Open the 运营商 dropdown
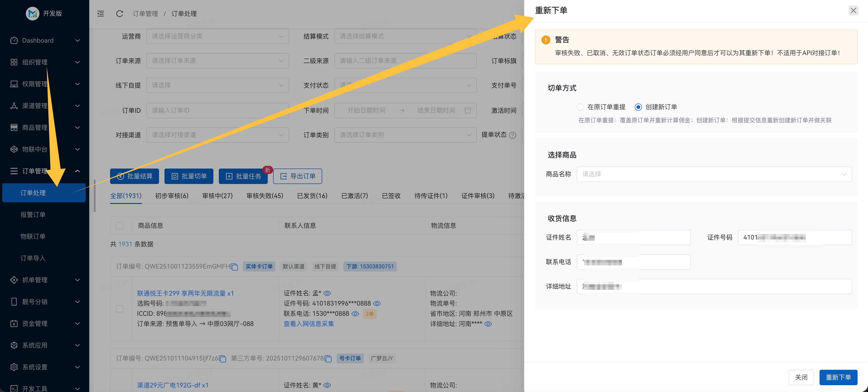868x392 pixels. click(x=217, y=36)
